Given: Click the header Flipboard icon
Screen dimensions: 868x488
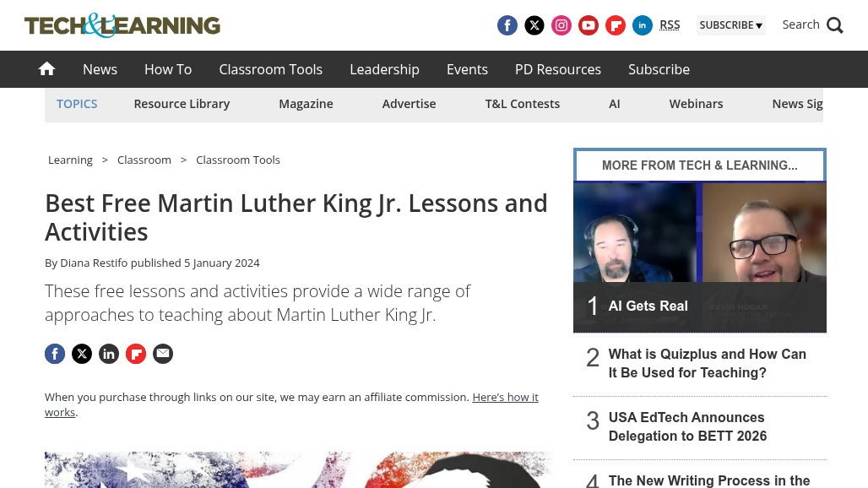Looking at the screenshot, I should tap(616, 25).
